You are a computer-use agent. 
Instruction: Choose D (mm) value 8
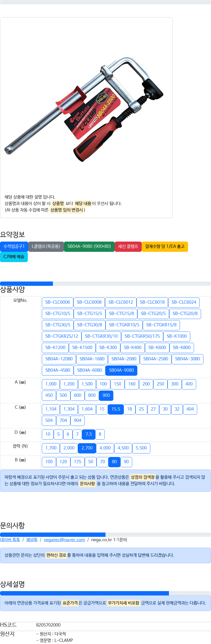[100, 434]
